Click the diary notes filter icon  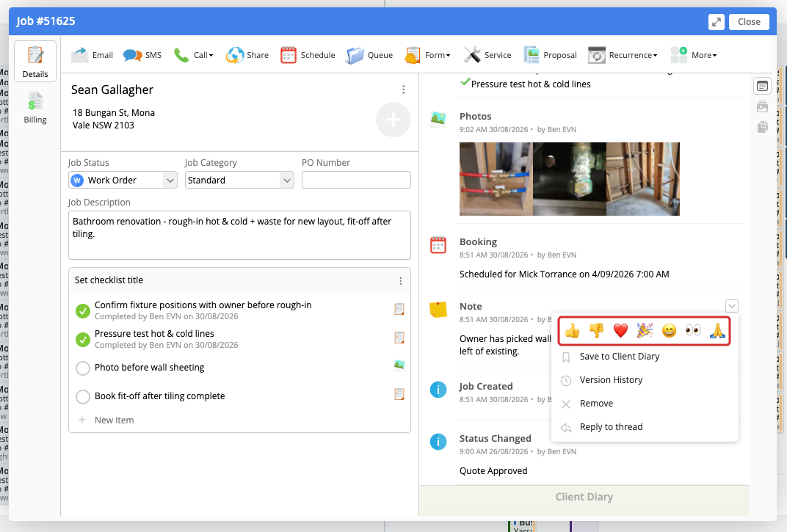click(762, 87)
